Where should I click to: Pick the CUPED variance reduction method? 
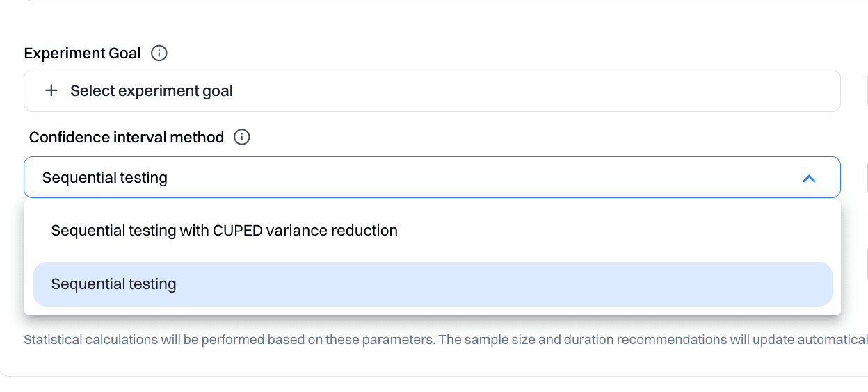(224, 231)
